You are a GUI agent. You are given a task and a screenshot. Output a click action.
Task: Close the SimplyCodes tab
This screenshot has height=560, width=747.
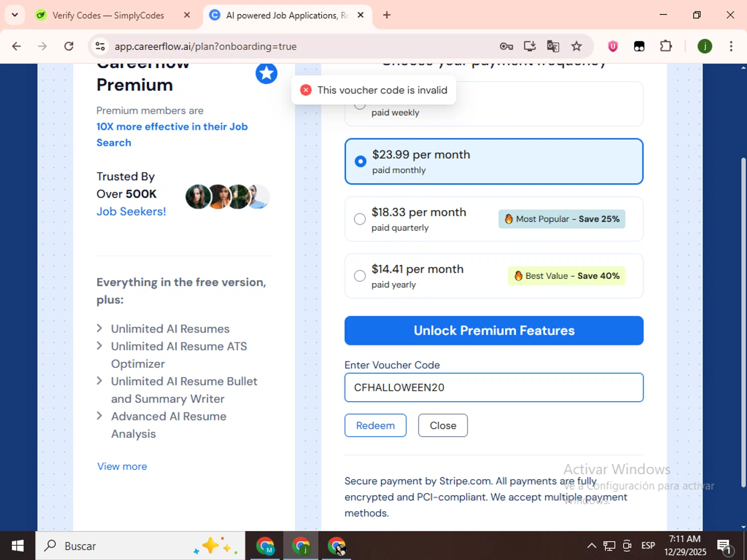(x=187, y=15)
